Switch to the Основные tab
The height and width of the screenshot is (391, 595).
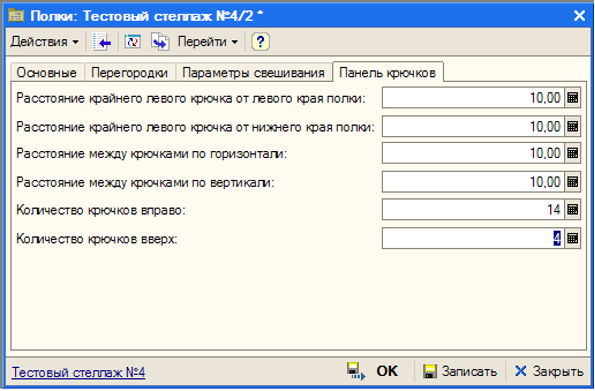(x=47, y=72)
